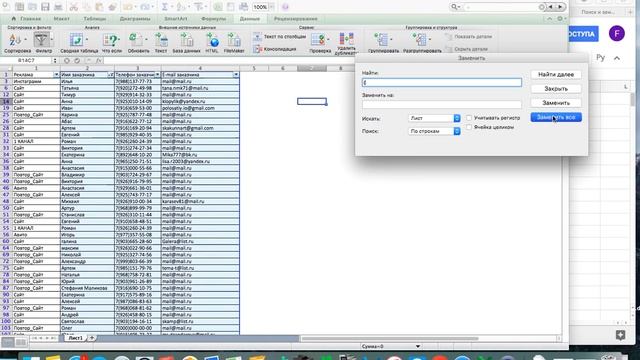This screenshot has height=360, width=640.
Task: Click the R14C7 cell name box
Action: pyautogui.click(x=27, y=60)
